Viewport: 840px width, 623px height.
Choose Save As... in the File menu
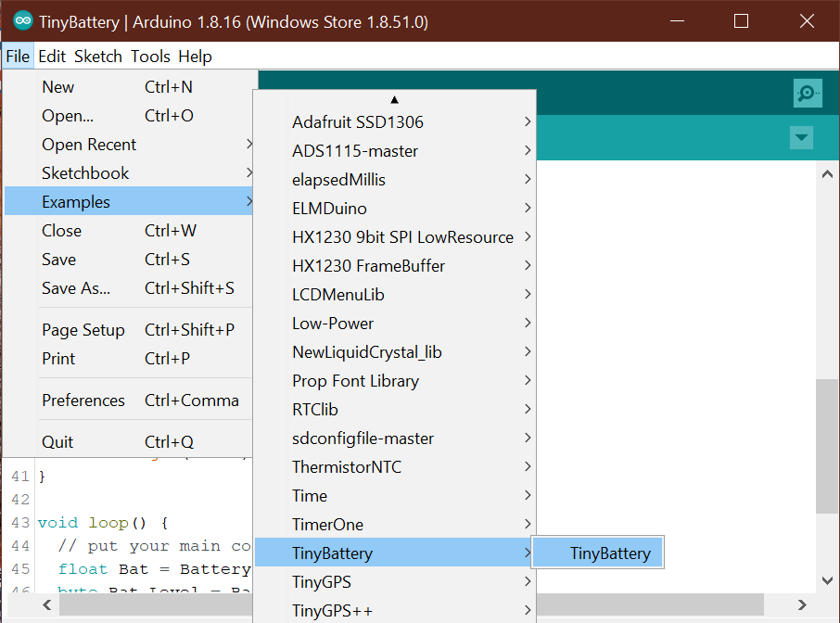129,288
